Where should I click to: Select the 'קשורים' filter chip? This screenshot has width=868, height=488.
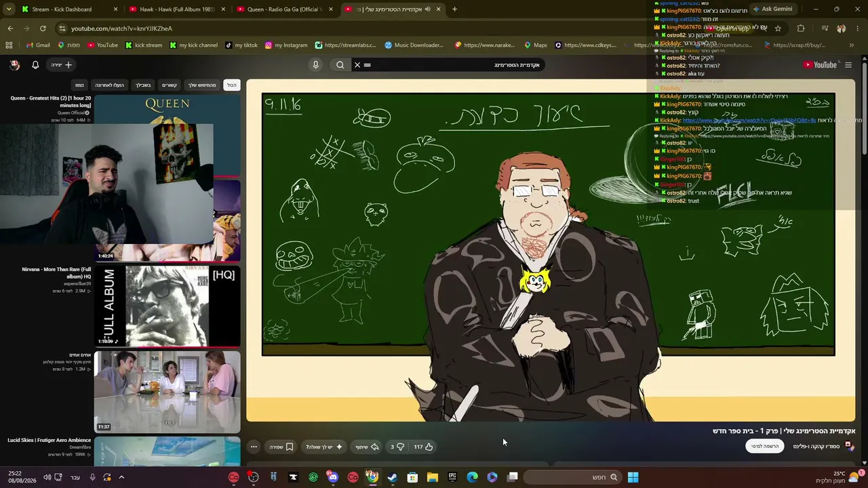170,85
